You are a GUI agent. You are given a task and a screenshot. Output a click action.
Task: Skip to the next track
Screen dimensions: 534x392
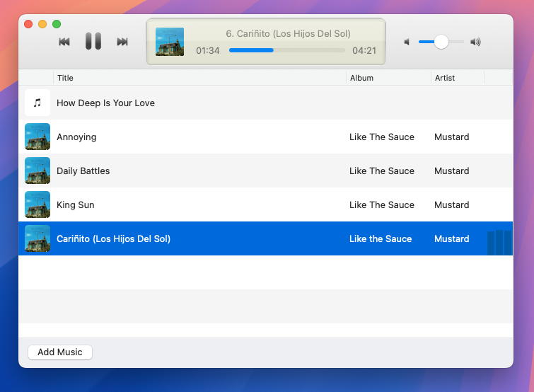[122, 42]
